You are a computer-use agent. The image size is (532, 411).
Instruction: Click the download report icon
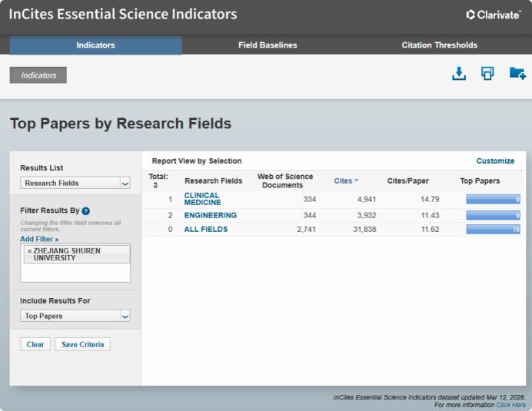point(458,74)
